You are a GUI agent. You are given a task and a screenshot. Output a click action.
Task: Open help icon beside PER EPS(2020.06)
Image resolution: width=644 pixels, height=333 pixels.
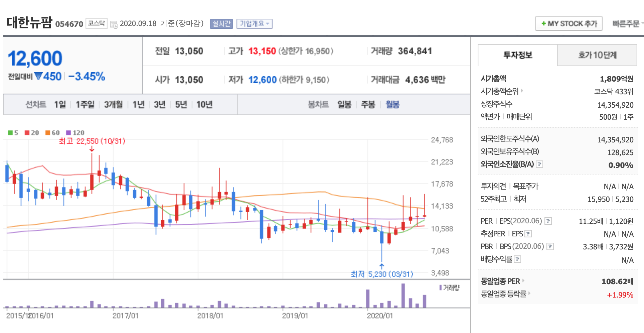coord(548,221)
